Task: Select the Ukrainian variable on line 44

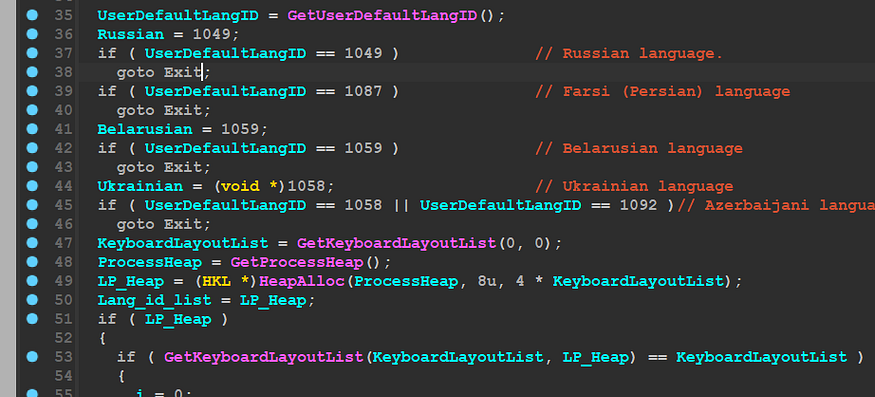Action: pos(140,186)
